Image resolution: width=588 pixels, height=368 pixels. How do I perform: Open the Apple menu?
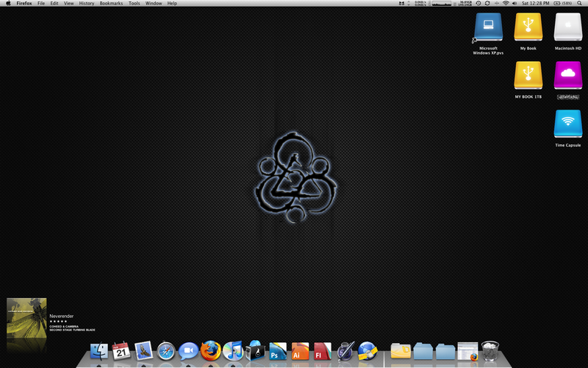[x=8, y=3]
